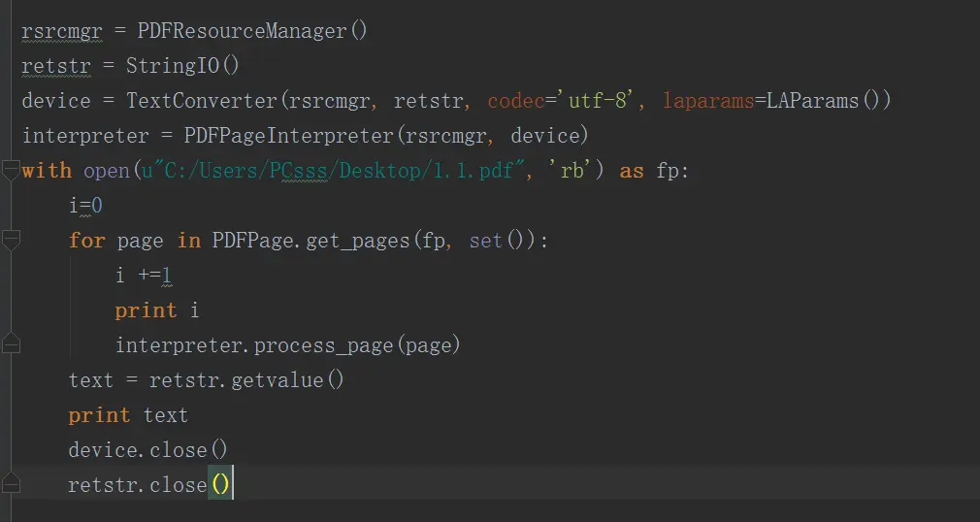
Task: Click the underlined i=0 assignment
Action: tap(85, 206)
